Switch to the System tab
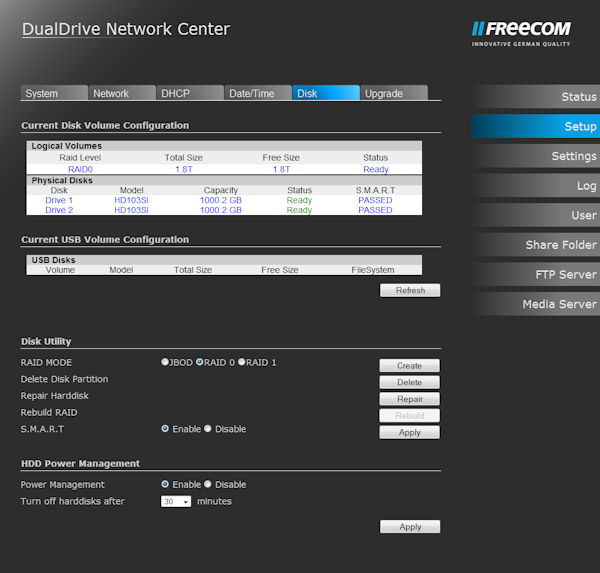Viewport: 600px width, 573px height. [53, 93]
